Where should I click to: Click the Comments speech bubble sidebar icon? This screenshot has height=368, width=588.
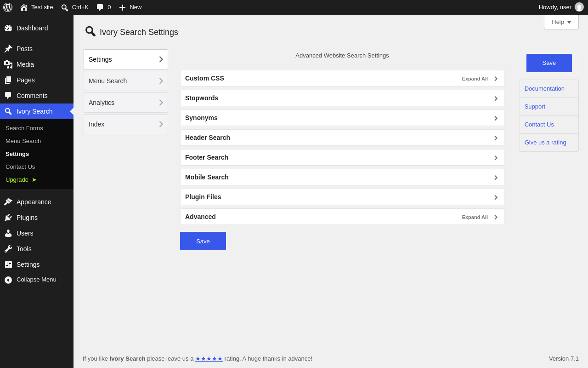[x=8, y=96]
